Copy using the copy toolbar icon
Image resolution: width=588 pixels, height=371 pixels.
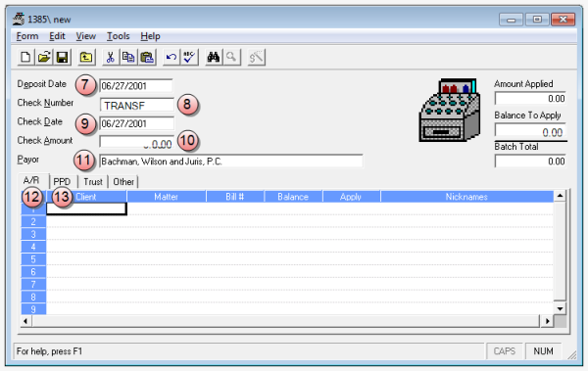128,58
